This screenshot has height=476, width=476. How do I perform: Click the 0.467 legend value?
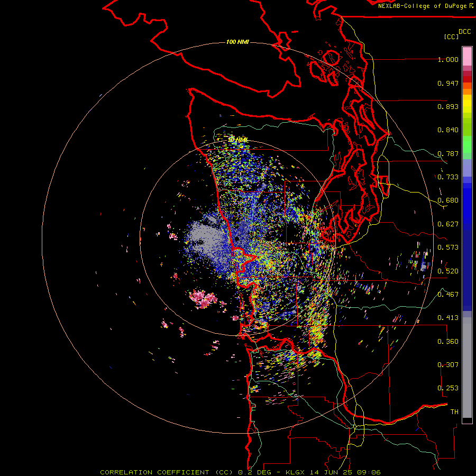(x=448, y=294)
